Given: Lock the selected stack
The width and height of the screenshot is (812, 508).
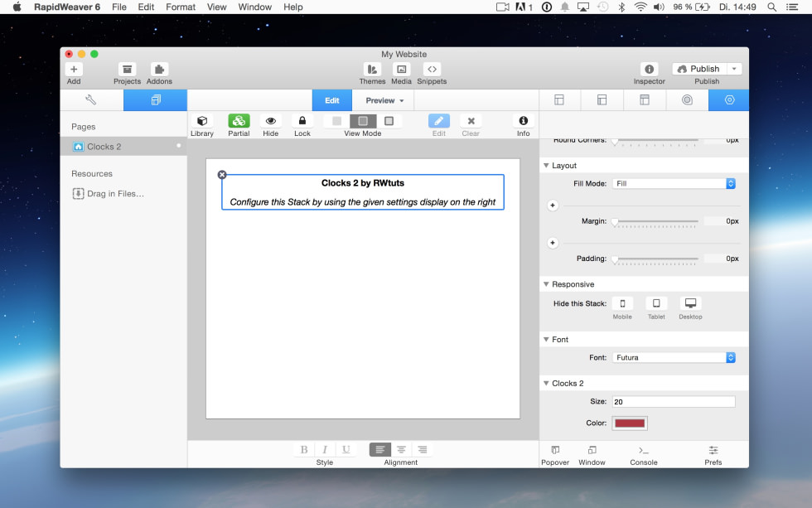Looking at the screenshot, I should (x=302, y=121).
